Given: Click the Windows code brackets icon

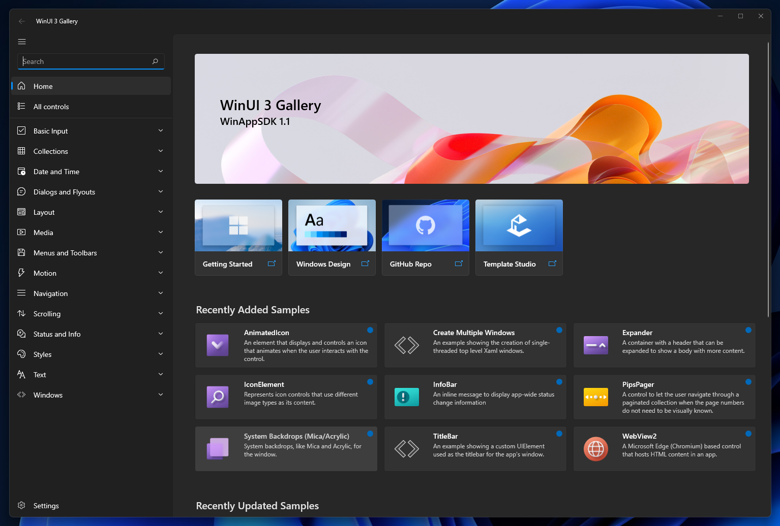Looking at the screenshot, I should 21,395.
